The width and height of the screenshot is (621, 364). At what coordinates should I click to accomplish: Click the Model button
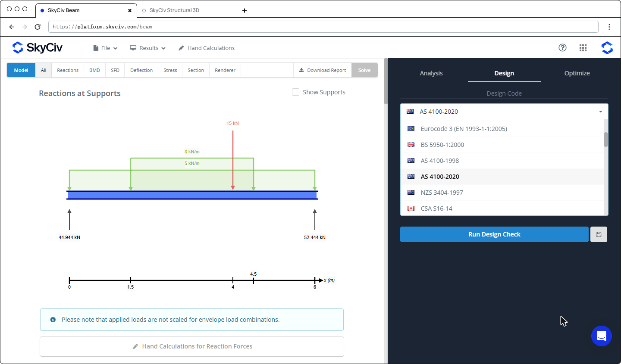[21, 70]
